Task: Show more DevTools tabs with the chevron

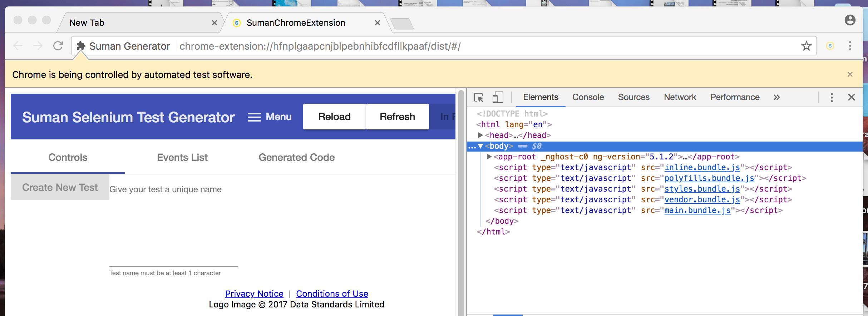Action: point(776,97)
